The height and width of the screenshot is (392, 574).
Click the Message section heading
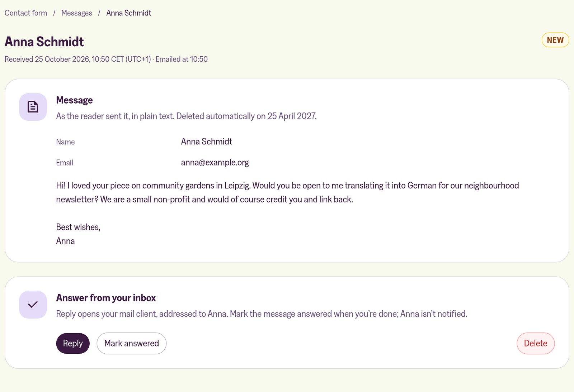click(x=75, y=100)
